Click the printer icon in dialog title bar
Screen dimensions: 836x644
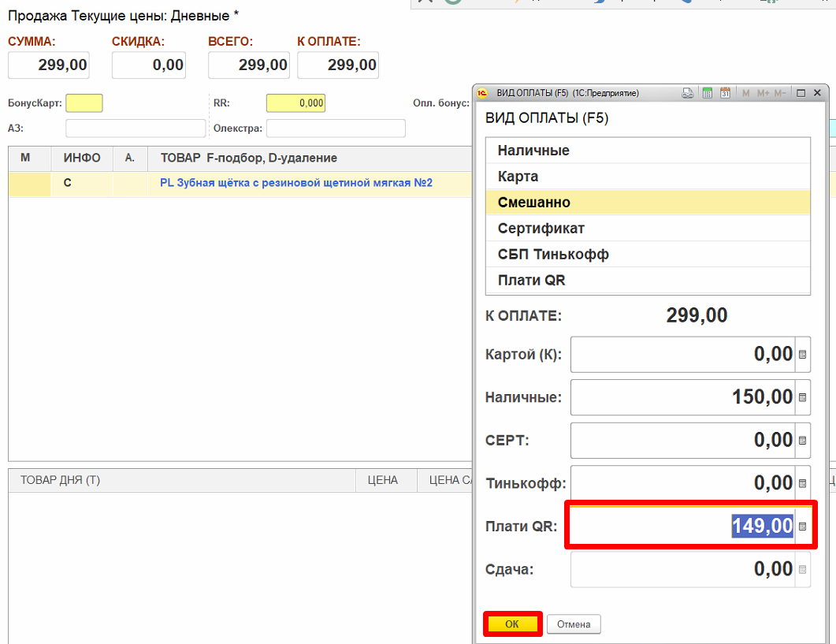tap(688, 93)
